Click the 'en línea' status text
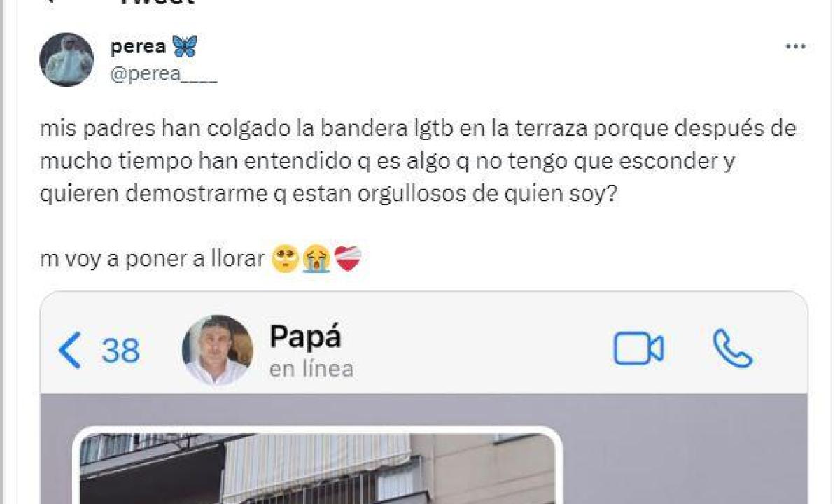840x504 pixels. click(311, 369)
